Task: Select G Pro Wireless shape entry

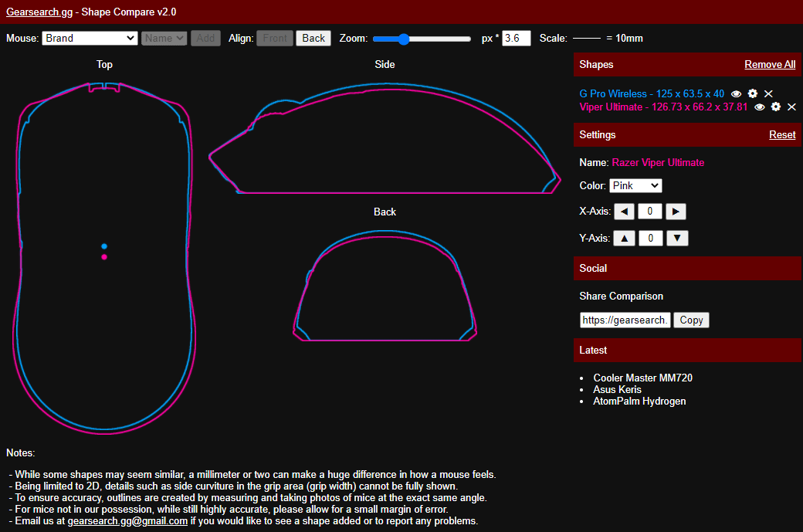Action: click(652, 93)
